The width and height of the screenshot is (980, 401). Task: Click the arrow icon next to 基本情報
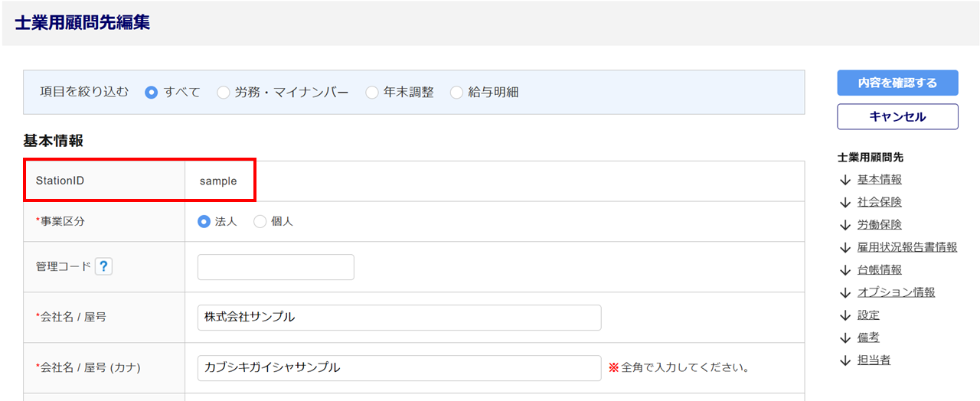(845, 180)
